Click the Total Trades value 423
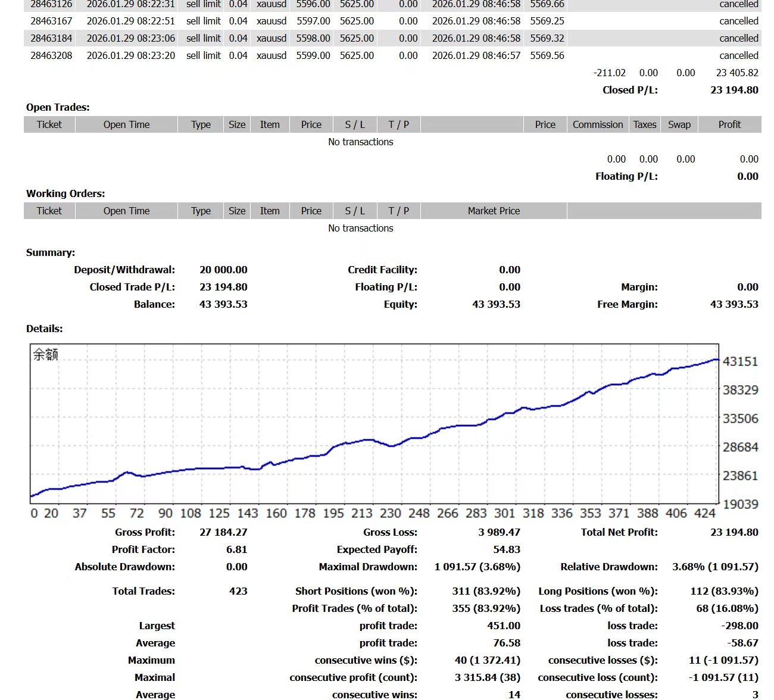Viewport: 774px width, 700px height. coord(238,591)
